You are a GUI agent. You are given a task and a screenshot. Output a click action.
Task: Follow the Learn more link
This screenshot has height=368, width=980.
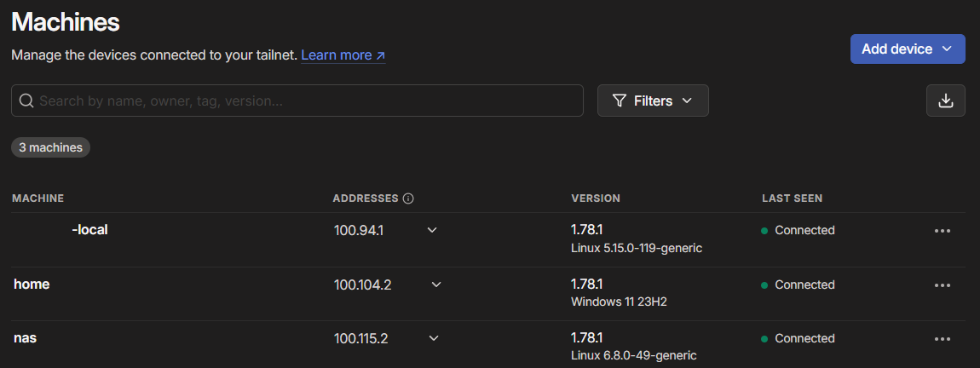(343, 55)
